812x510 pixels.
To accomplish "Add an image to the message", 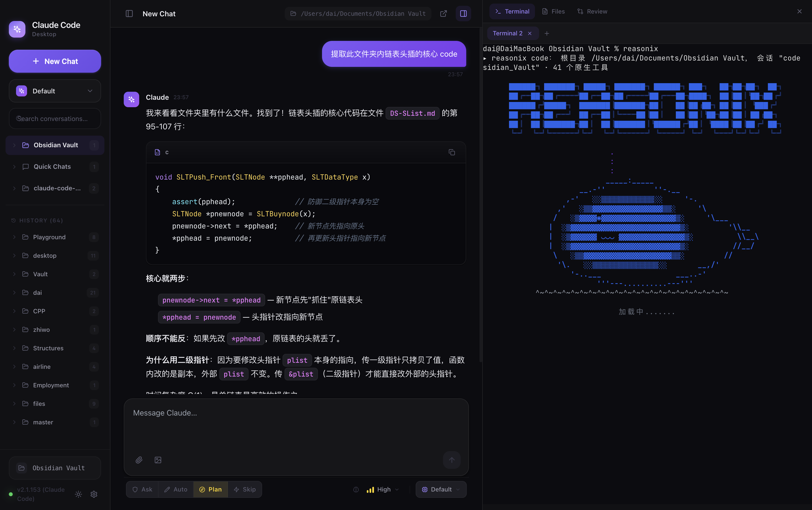I will [x=158, y=460].
